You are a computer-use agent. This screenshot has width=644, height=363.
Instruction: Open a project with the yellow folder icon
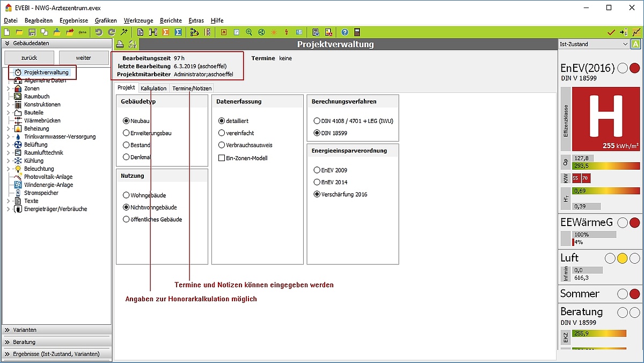19,32
